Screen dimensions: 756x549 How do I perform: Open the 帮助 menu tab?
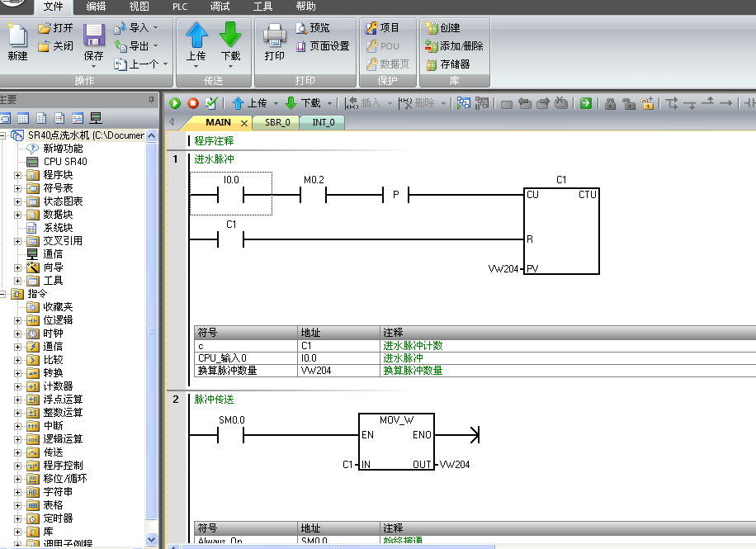305,7
